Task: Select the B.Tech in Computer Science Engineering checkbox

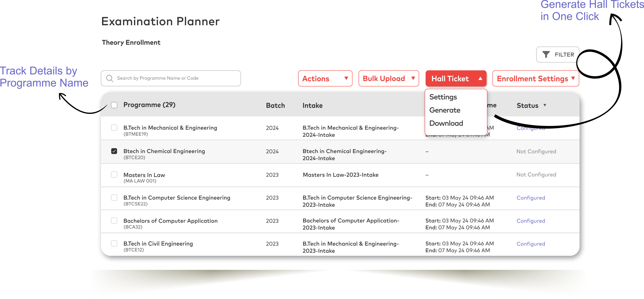Action: 114,197
